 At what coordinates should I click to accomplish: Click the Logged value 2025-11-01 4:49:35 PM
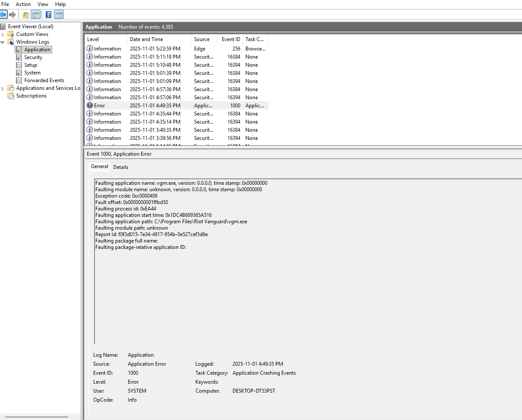pos(257,364)
